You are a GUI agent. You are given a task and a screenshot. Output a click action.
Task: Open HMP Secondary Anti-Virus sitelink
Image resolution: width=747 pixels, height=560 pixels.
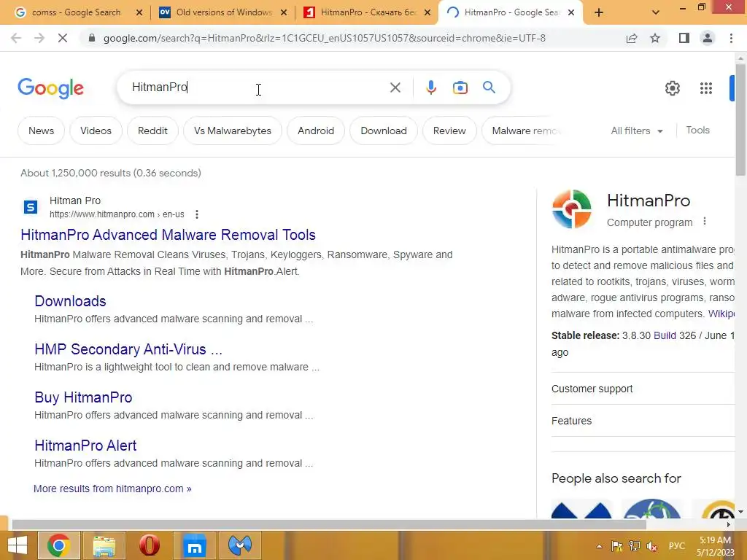(128, 349)
